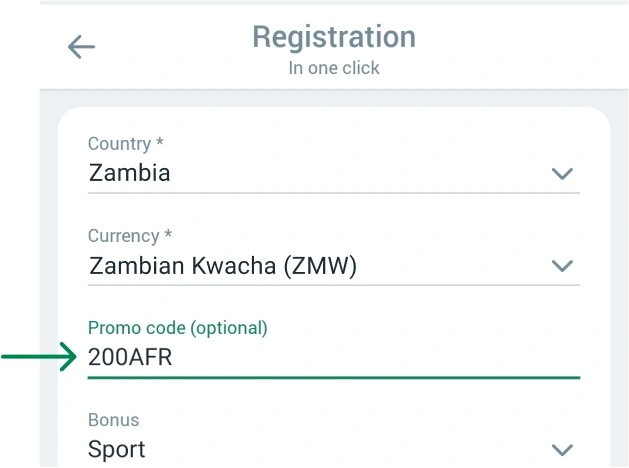Choose the Sport bonus value
Image resolution: width=629 pixels, height=468 pixels.
tap(117, 449)
